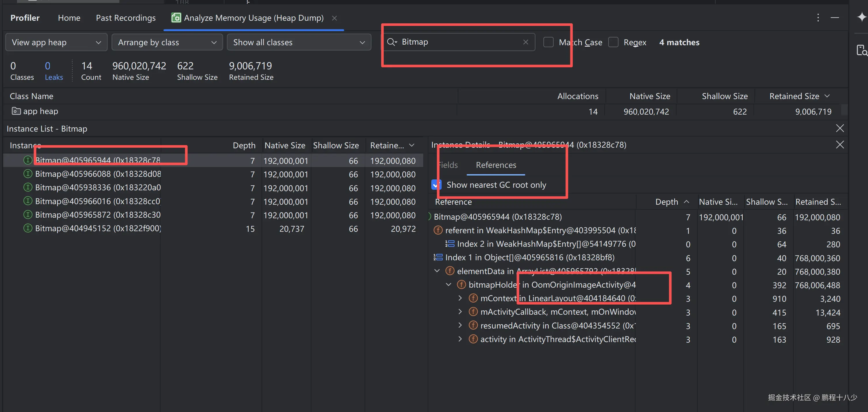This screenshot has width=868, height=412.
Task: Click the Leaks filter link
Action: point(54,77)
